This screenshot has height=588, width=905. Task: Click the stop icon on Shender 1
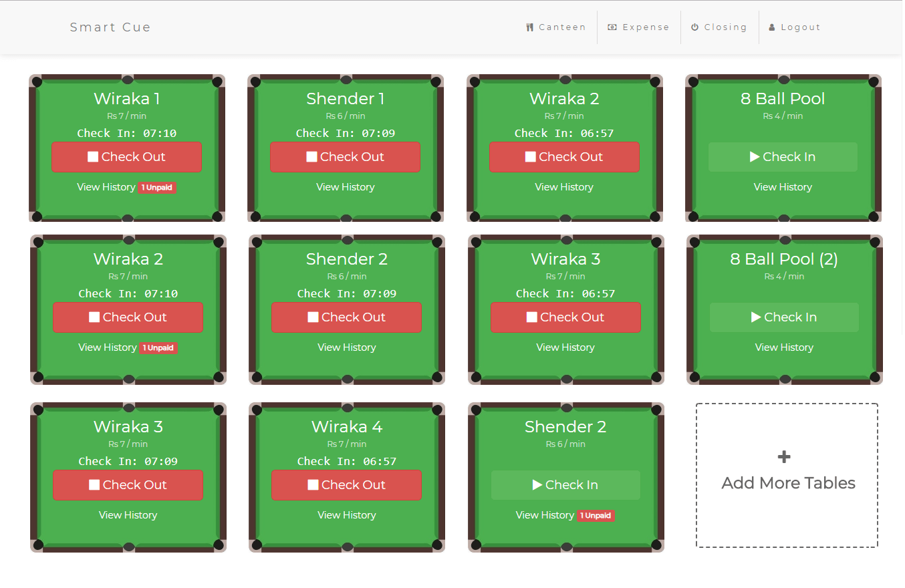tap(311, 157)
